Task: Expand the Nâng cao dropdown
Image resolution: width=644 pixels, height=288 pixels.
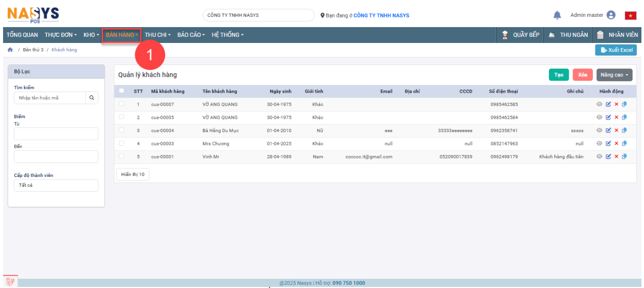Action: pos(614,75)
